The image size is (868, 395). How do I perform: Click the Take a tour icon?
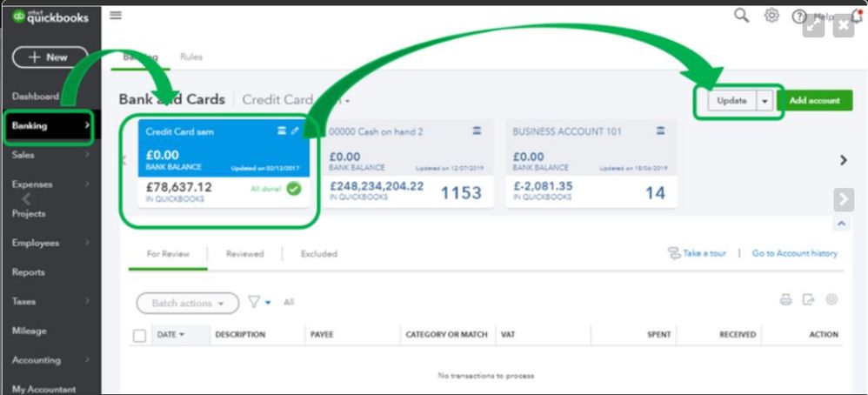click(x=674, y=253)
